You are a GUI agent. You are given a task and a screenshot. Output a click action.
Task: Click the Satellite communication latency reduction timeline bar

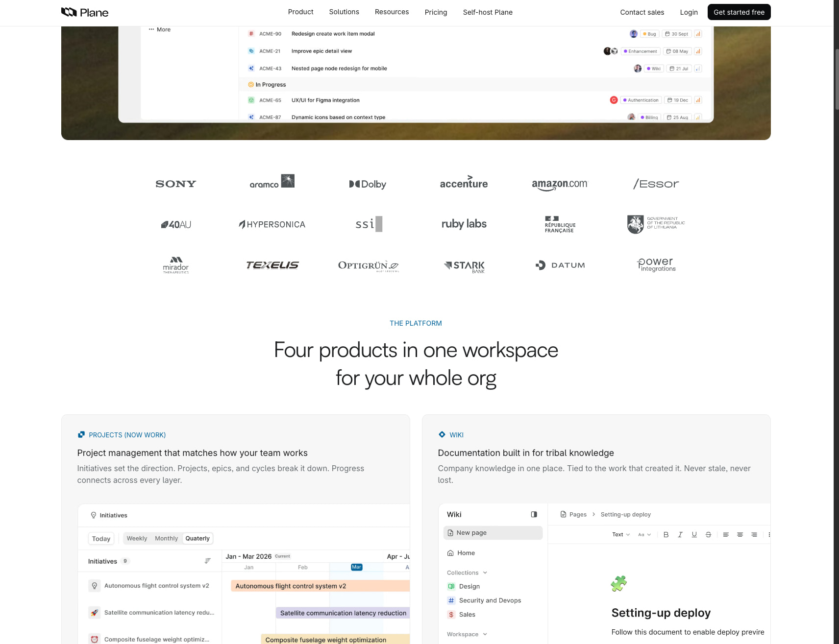point(343,613)
